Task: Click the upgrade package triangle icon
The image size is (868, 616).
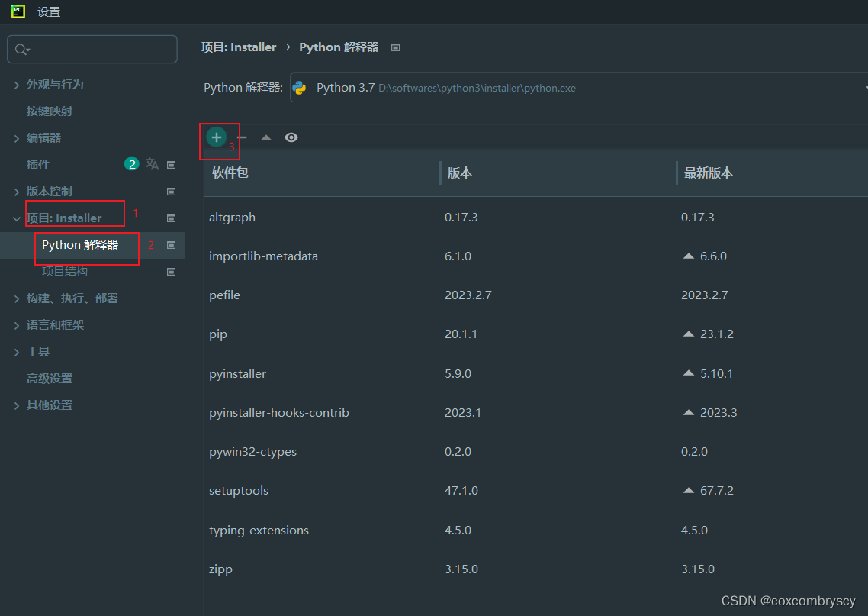Action: (266, 137)
